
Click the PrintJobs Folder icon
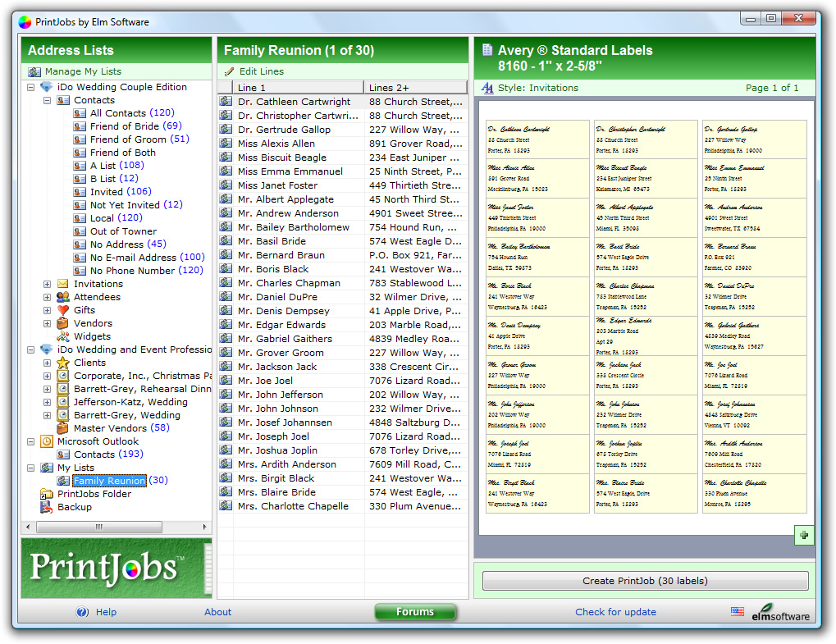pos(47,494)
